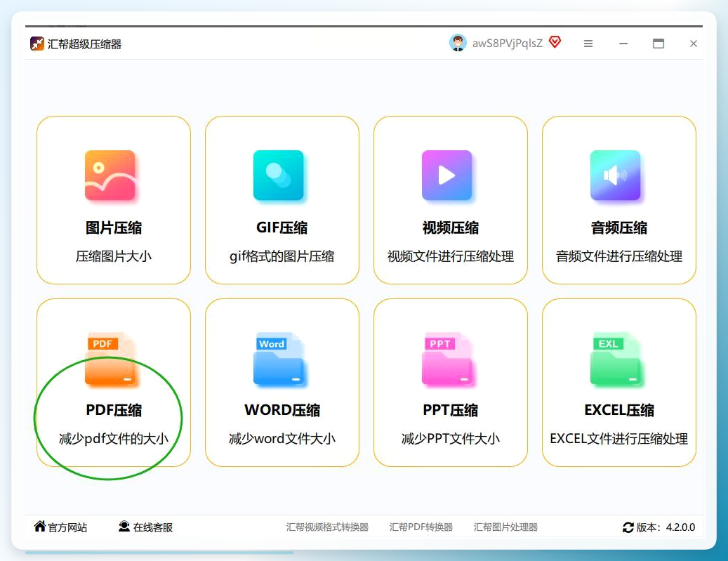Click the red VIP diamond badge
The height and width of the screenshot is (561, 728).
(x=555, y=42)
